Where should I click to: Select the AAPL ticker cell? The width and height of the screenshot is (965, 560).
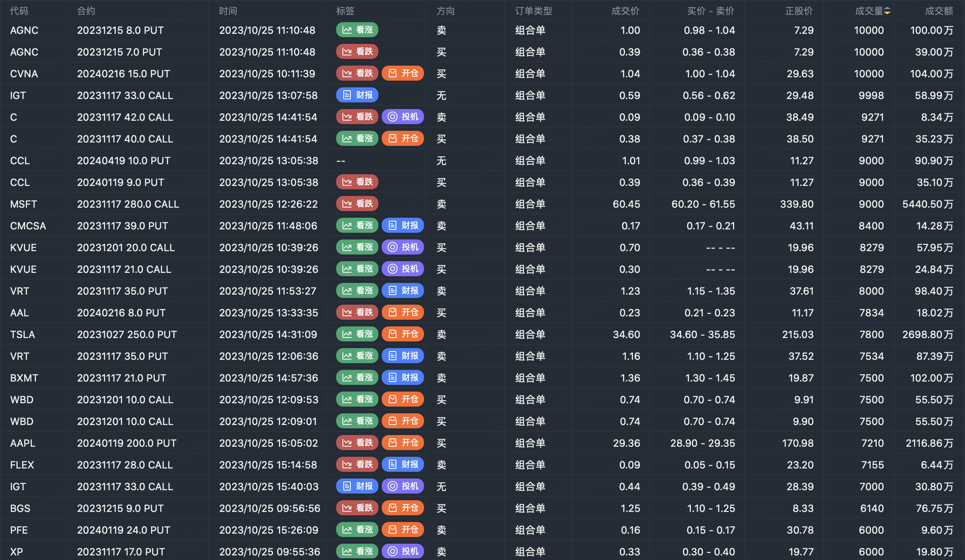pyautogui.click(x=23, y=443)
